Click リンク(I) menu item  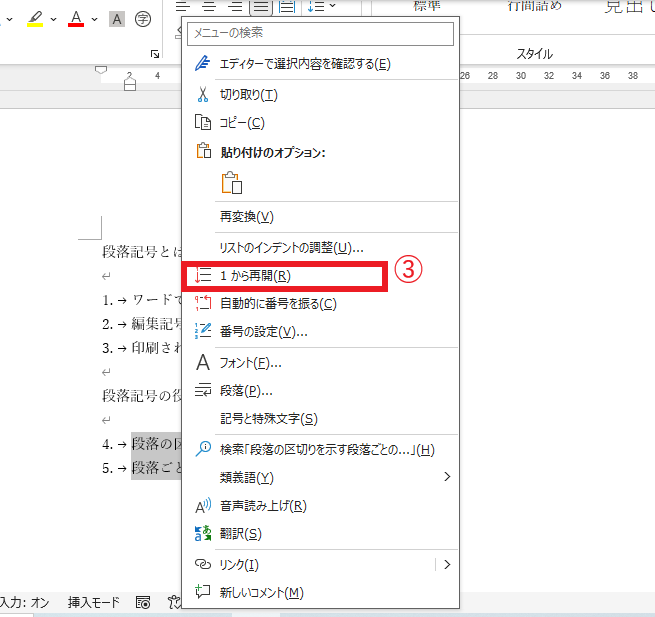click(309, 565)
